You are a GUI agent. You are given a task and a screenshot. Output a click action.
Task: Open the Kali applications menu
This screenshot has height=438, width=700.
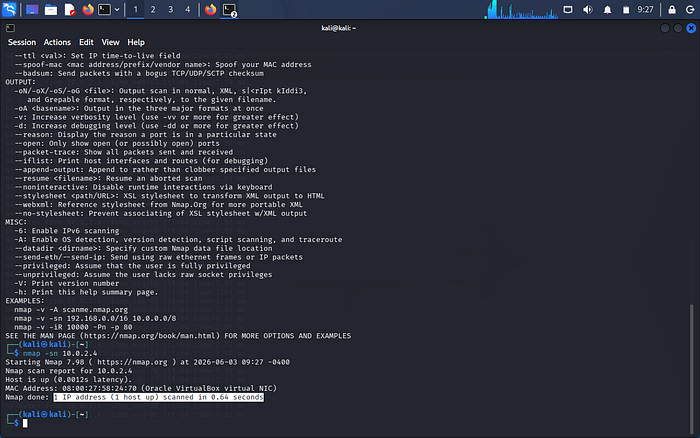tap(9, 9)
